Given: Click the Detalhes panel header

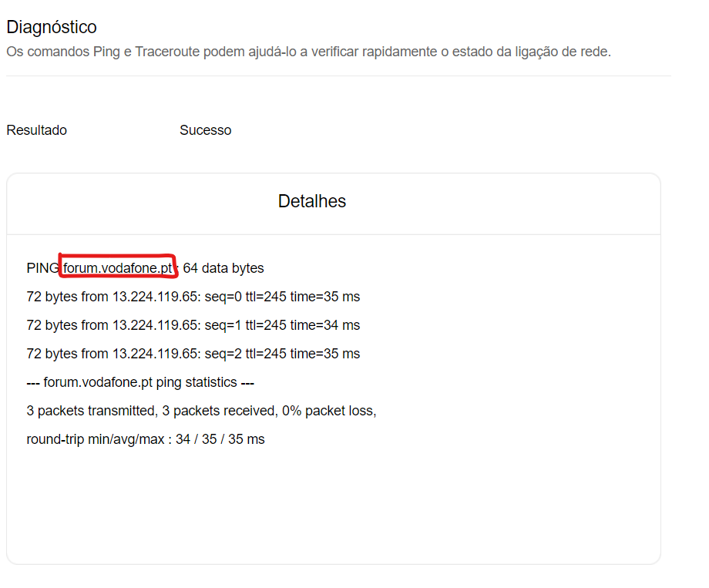Looking at the screenshot, I should point(311,202).
